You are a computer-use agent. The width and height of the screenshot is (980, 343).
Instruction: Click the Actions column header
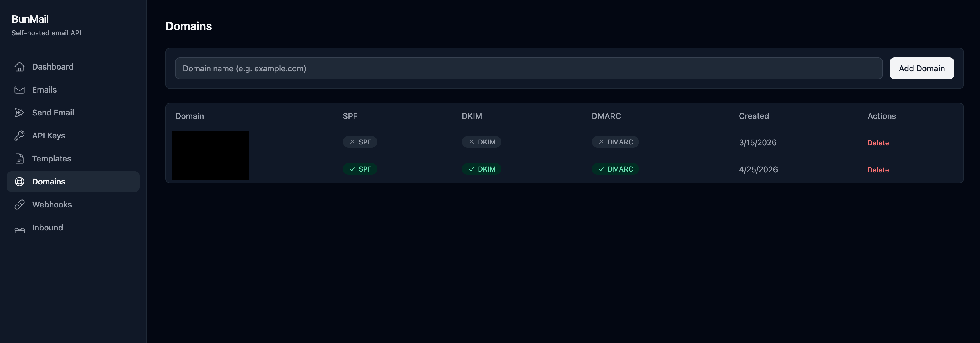click(x=881, y=116)
